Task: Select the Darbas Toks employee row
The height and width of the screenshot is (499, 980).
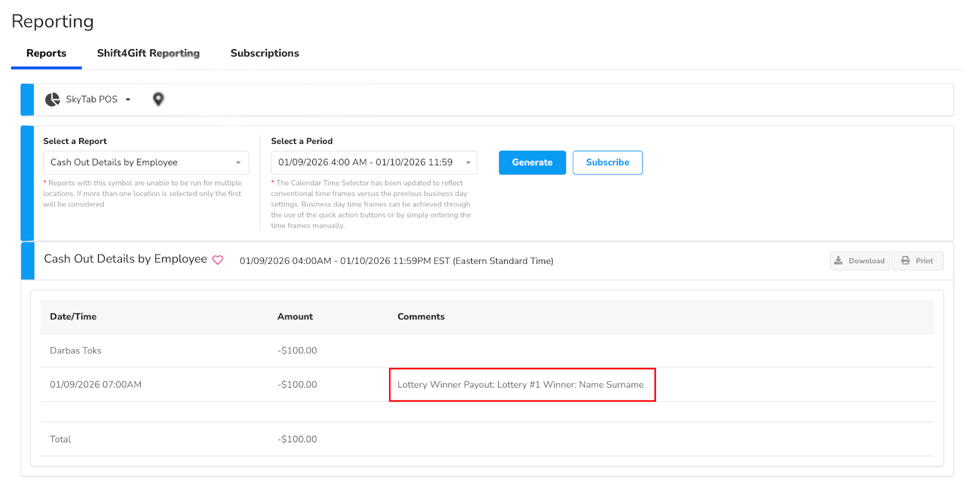Action: 76,351
